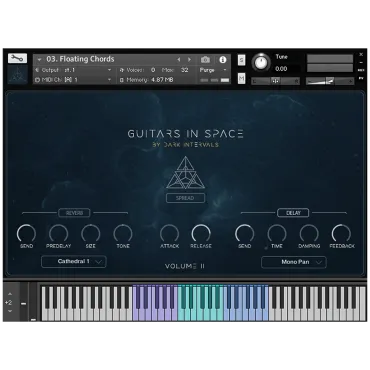The height and width of the screenshot is (370, 370).
Task: Open the Output st.1 dropdown
Action: (x=74, y=70)
